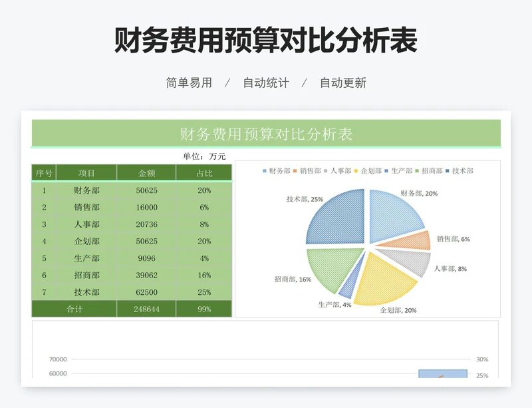Click the pie data label 企划部, 20%
The image size is (532, 408).
[398, 310]
